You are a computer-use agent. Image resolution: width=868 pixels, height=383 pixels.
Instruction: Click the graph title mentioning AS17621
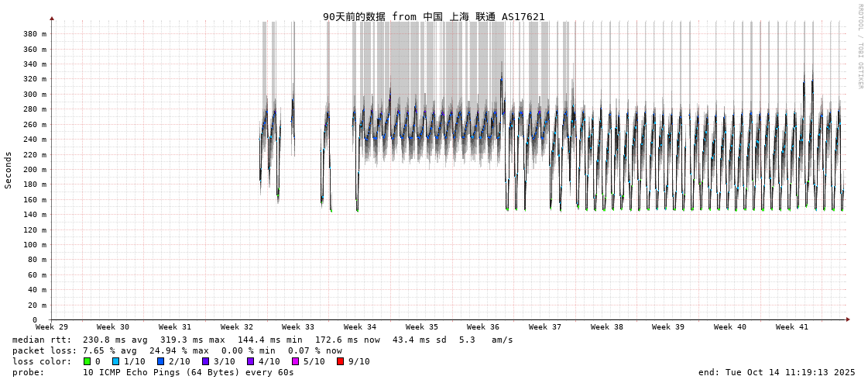click(x=434, y=16)
